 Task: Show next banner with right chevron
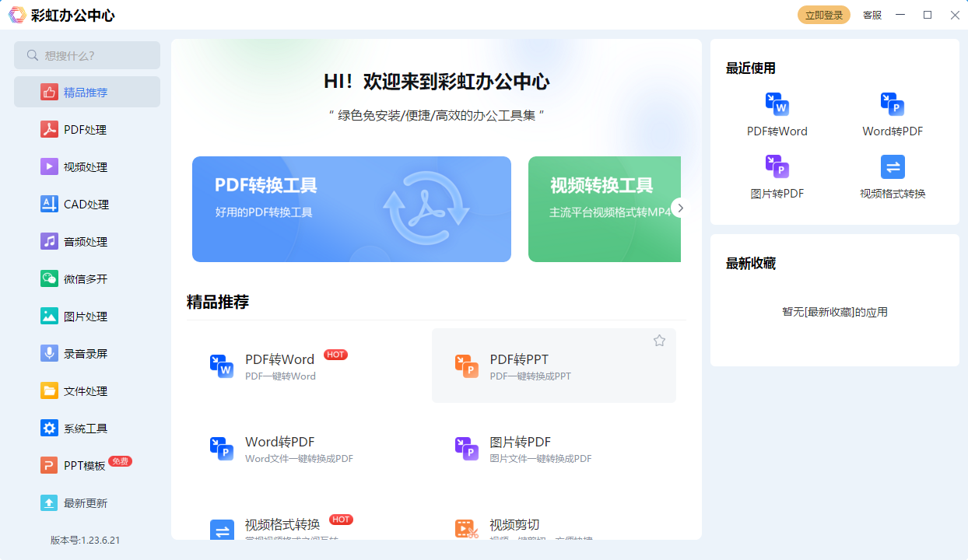pyautogui.click(x=680, y=208)
